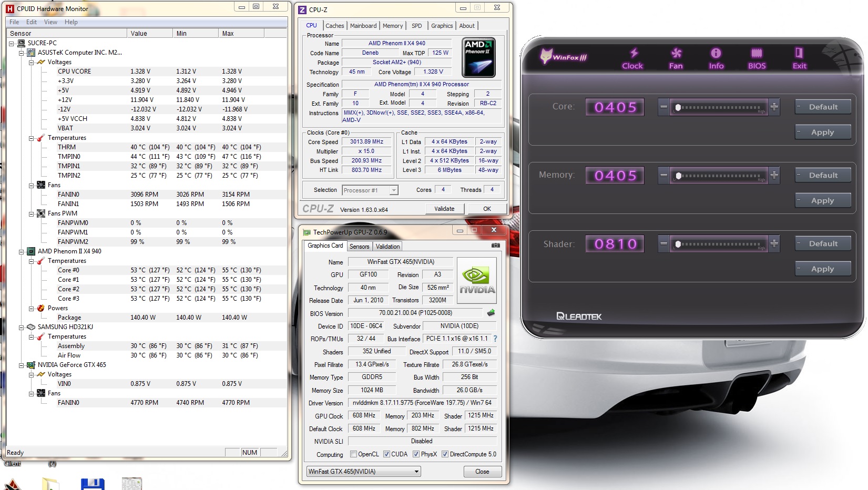Screen dimensions: 868x490
Task: Click the Bus Interface question mark icon
Action: tap(495, 339)
